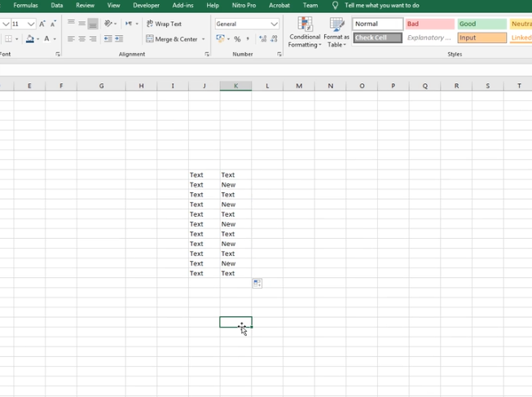
Task: Open the Formulas ribbon tab
Action: point(25,6)
